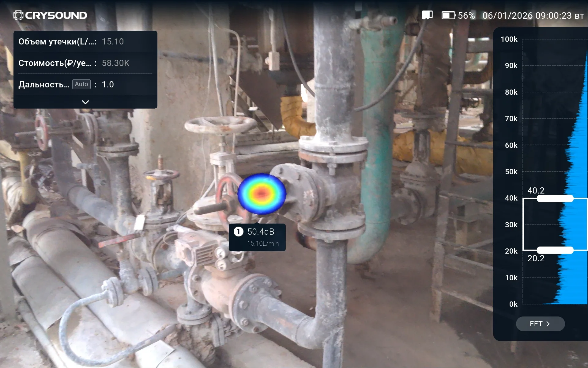Click the date and time display

coord(533,16)
